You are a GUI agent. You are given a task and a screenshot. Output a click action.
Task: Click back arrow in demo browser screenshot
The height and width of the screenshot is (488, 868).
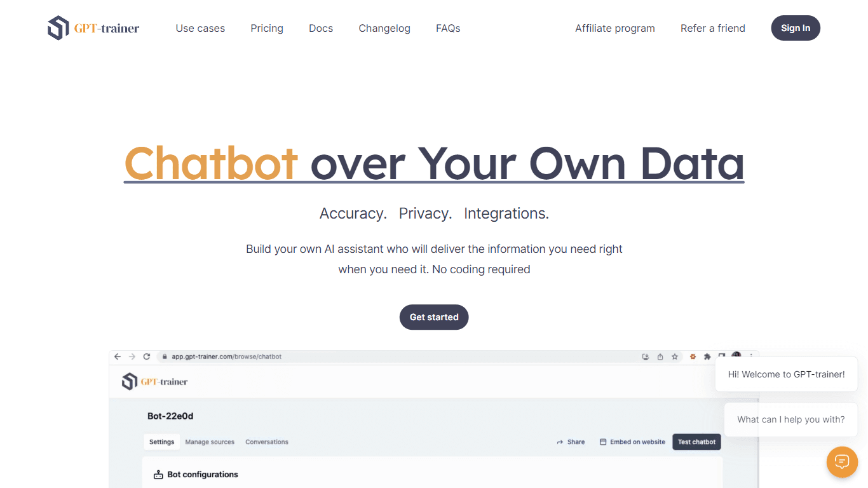point(118,357)
